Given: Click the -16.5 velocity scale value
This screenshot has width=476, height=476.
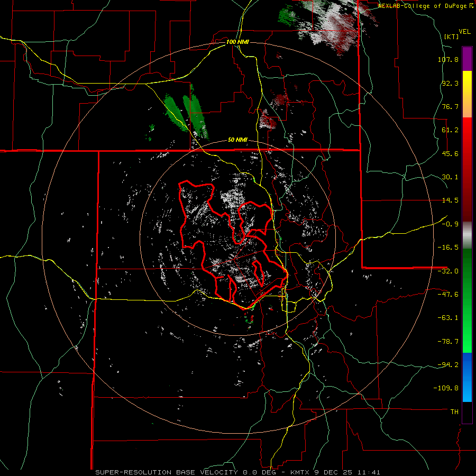Looking at the screenshot, I should click(x=448, y=248).
